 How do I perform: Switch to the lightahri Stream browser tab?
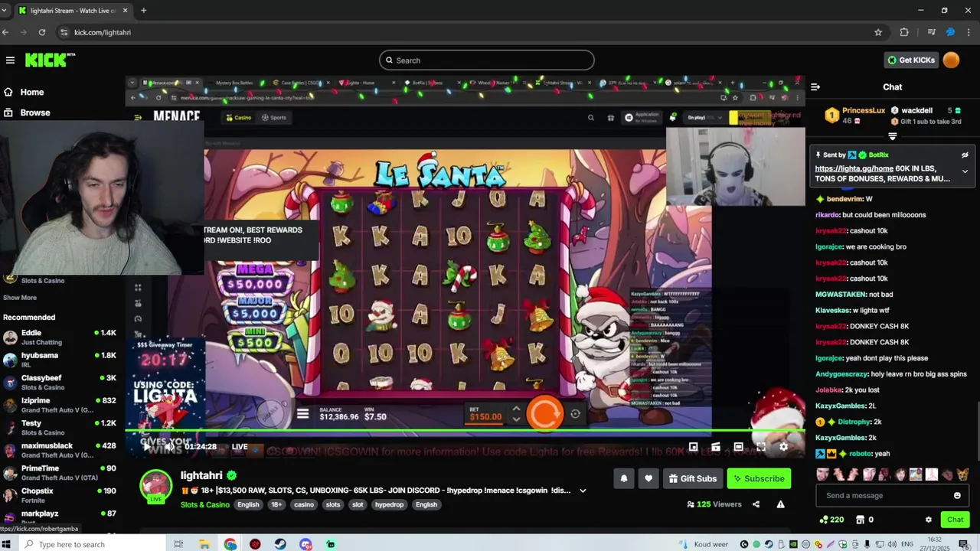[x=73, y=11]
